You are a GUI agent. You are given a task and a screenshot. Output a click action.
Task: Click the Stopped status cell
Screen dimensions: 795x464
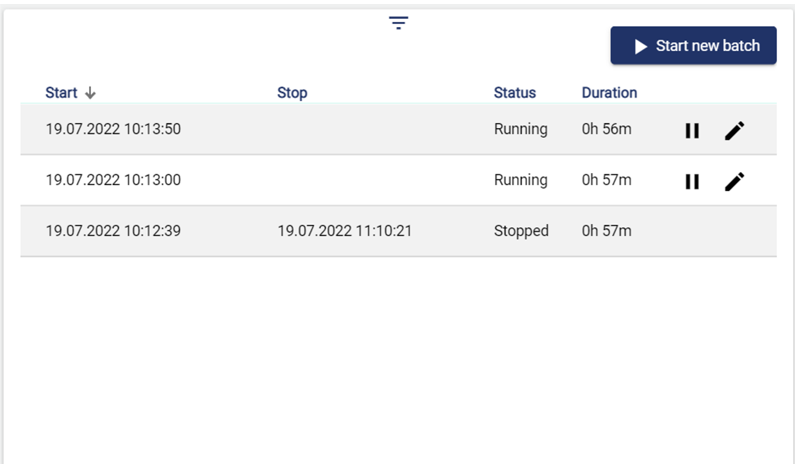click(x=521, y=231)
